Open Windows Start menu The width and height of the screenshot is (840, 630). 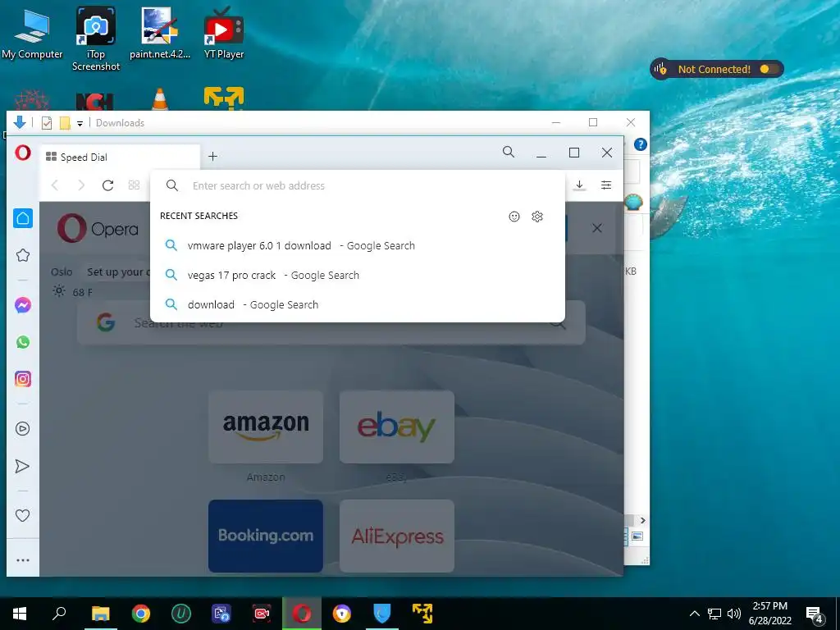20,614
